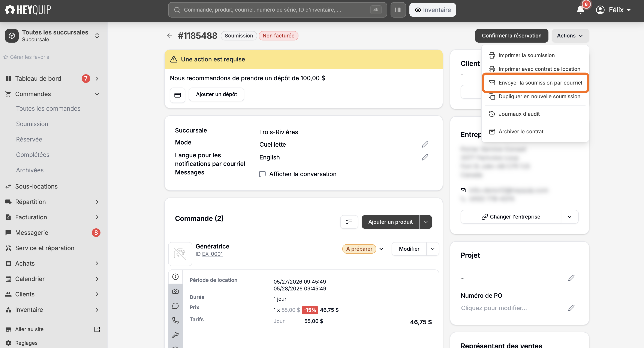Open Soumission under Commandes in the sidebar
Viewport: 644px width, 348px height.
32,124
